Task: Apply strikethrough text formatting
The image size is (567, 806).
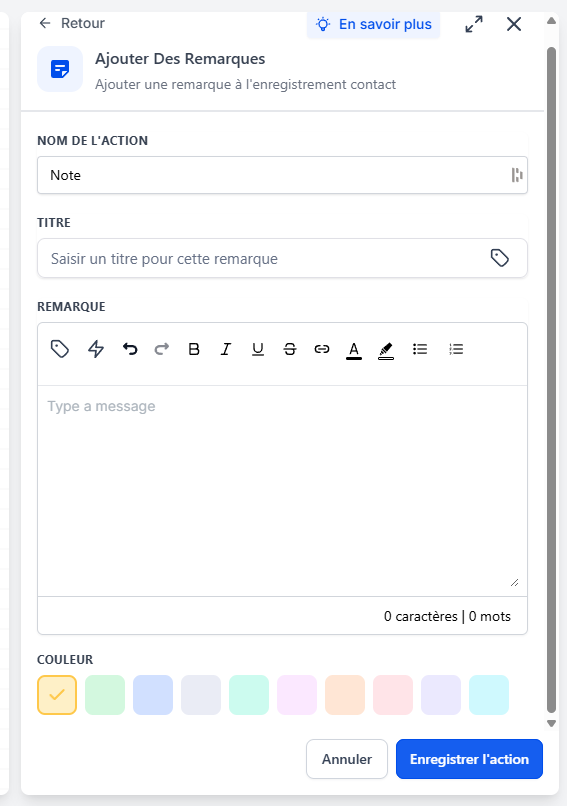Action: tap(290, 350)
